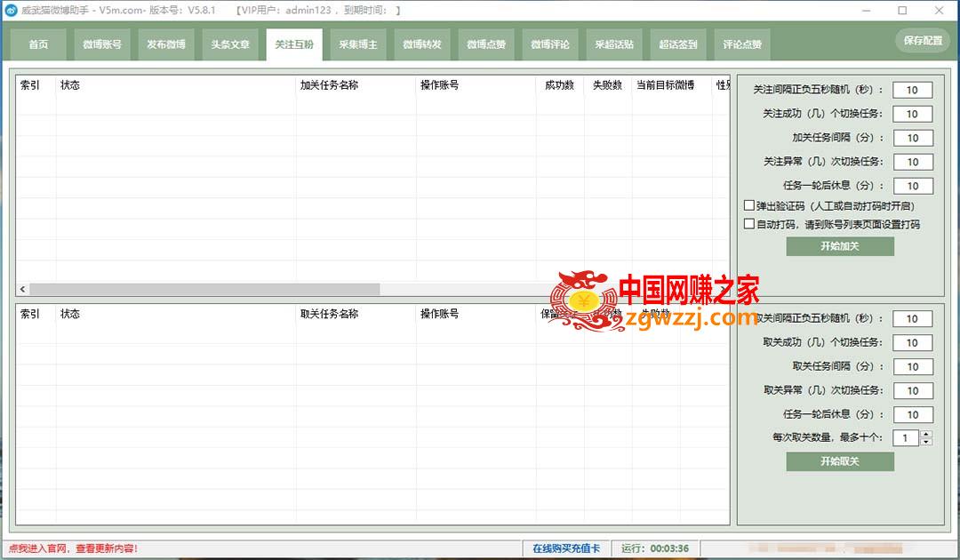Decrease 每次取关数量 with the down arrow
Screen dimensions: 960x560
pyautogui.click(x=926, y=442)
